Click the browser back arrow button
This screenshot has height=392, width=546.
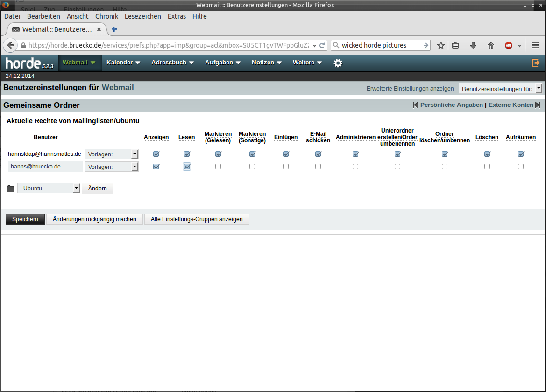[x=10, y=45]
